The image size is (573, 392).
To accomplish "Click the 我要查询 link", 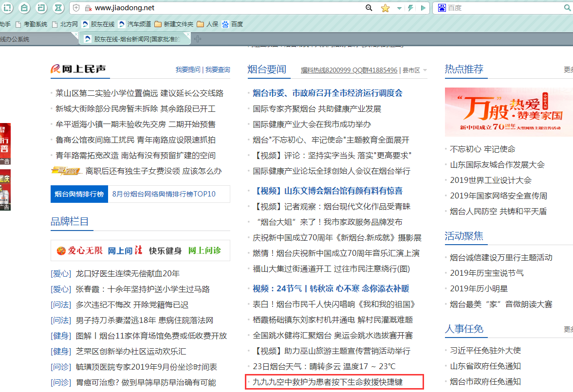I will (218, 70).
